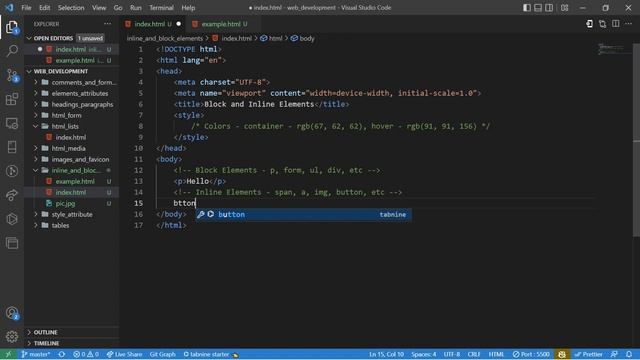Open the Edit menu
Viewport: 640px width, 360px height.
[x=44, y=8]
